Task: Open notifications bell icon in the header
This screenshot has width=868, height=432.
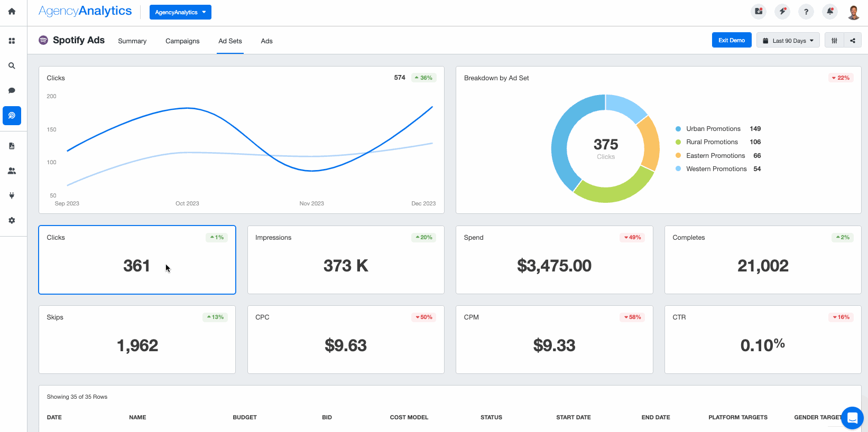Action: 830,12
